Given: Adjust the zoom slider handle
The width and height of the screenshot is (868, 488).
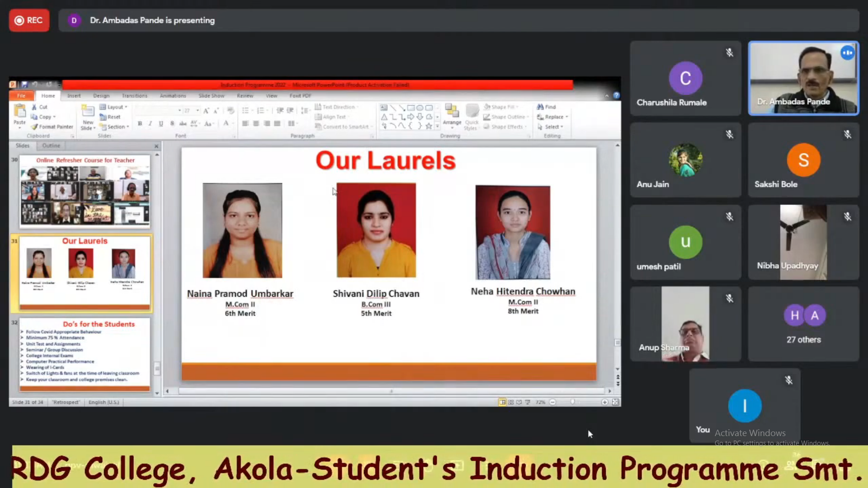Looking at the screenshot, I should (x=572, y=402).
